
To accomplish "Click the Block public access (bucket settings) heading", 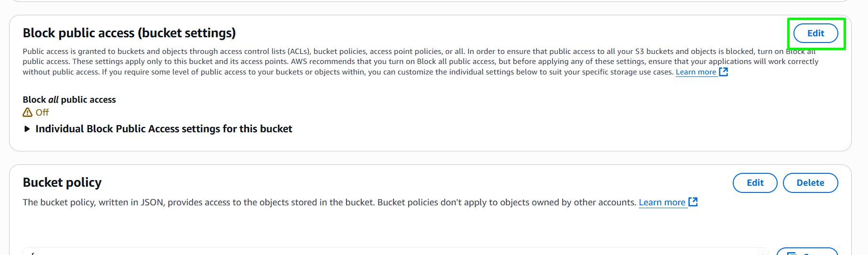I will pyautogui.click(x=130, y=33).
